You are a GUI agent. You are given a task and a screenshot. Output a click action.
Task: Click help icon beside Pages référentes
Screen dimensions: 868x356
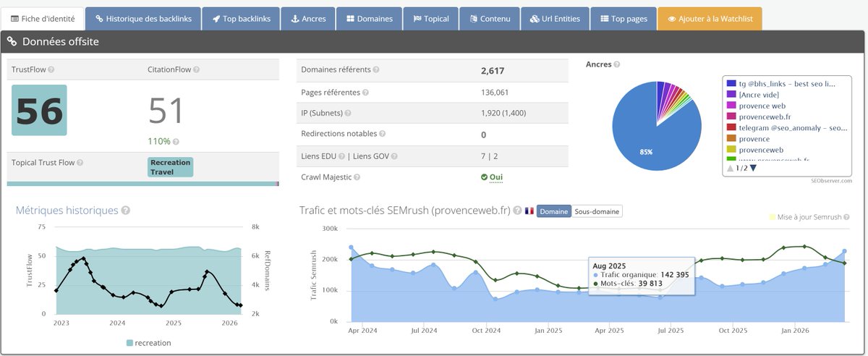[x=365, y=93]
